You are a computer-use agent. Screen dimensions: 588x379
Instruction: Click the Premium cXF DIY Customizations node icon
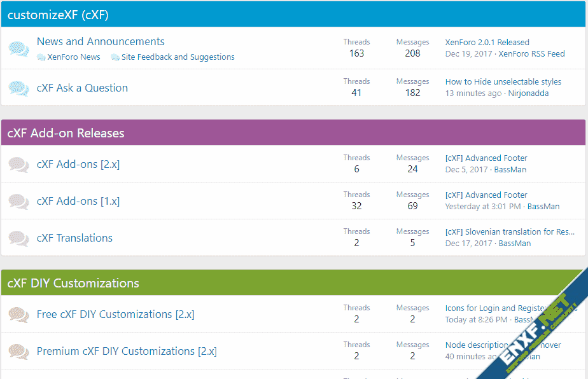(x=19, y=352)
